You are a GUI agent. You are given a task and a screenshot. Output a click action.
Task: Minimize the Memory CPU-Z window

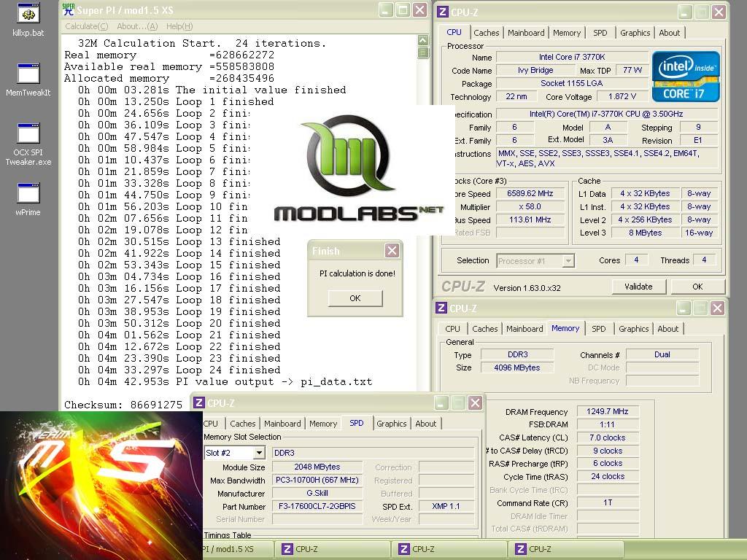point(683,308)
